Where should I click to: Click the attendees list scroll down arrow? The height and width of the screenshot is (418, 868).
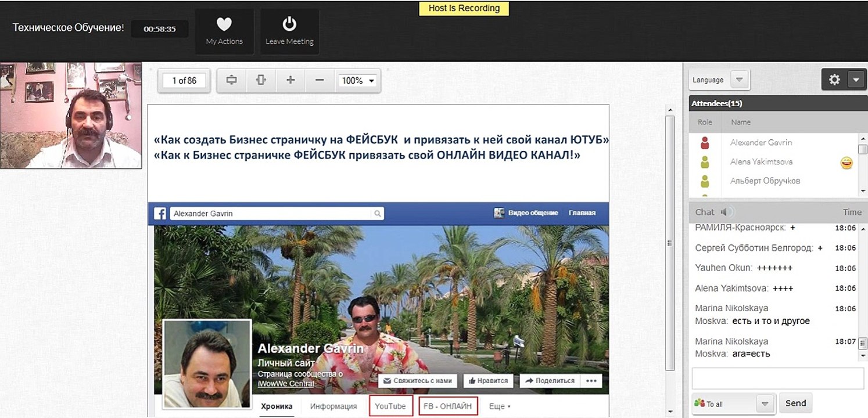pos(863,191)
